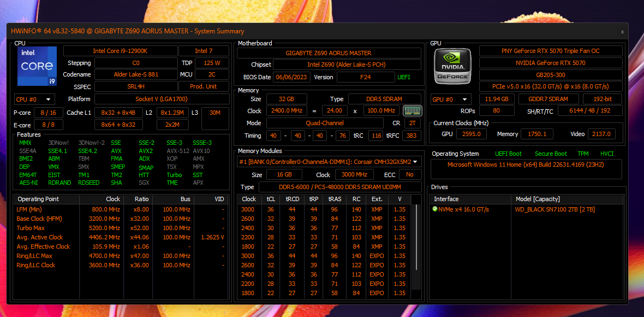Image resolution: width=644 pixels, height=317 pixels.
Task: Click the Intel Core i9-12900K name field
Action: pyautogui.click(x=120, y=51)
